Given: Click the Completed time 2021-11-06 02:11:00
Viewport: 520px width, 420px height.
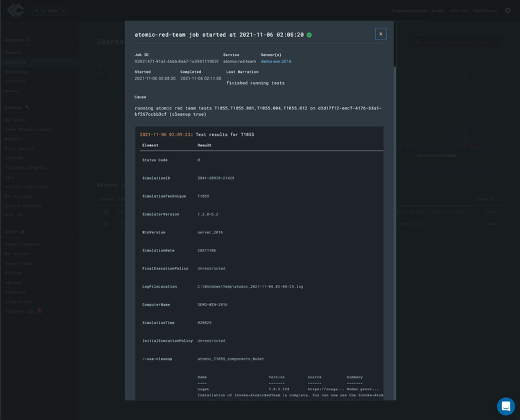Looking at the screenshot, I should coord(200,78).
